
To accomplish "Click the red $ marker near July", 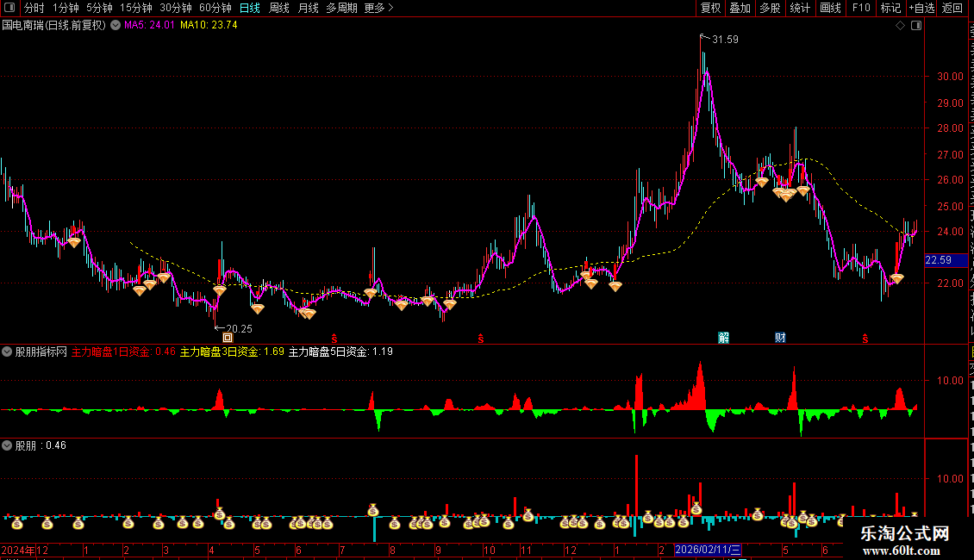I will pyautogui.click(x=334, y=339).
